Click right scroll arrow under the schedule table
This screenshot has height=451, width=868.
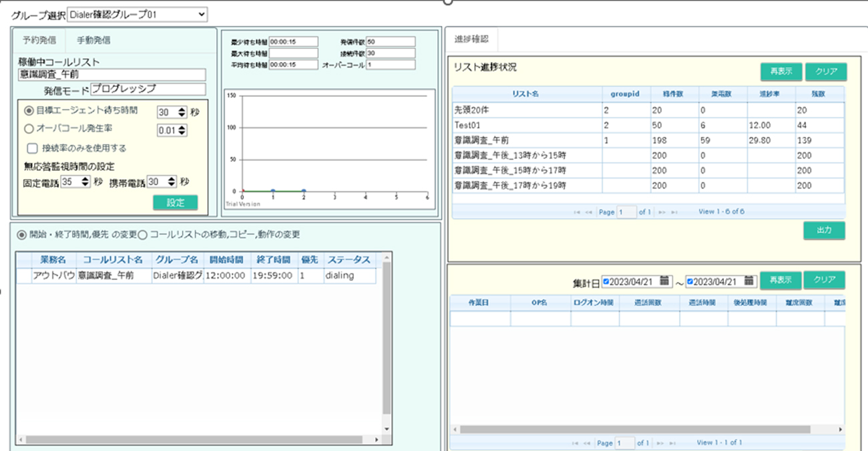click(x=377, y=440)
